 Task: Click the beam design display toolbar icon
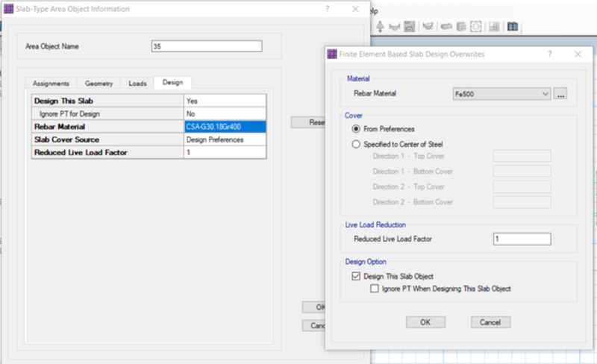461,26
